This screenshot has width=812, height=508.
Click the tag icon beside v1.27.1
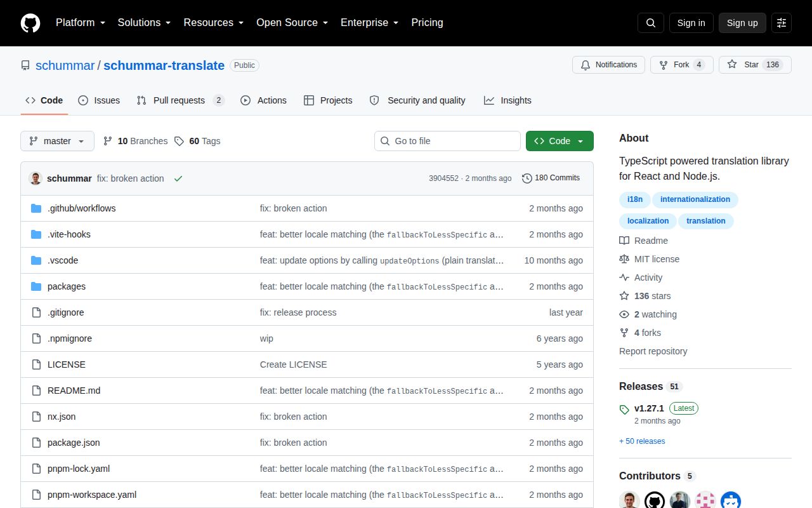(624, 410)
